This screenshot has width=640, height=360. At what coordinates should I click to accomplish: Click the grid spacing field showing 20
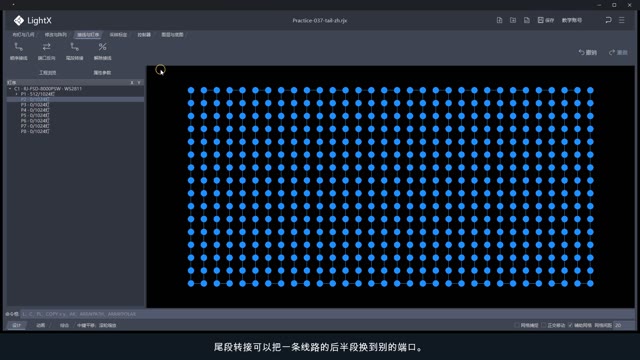(624, 325)
